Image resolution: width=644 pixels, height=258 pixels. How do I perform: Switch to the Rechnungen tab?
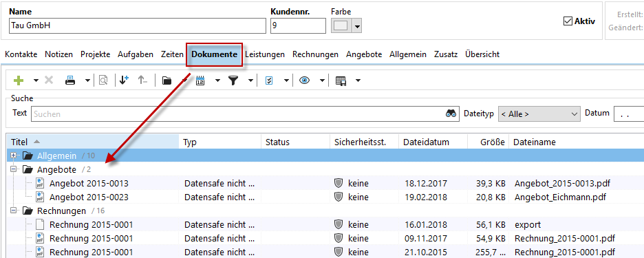point(315,54)
